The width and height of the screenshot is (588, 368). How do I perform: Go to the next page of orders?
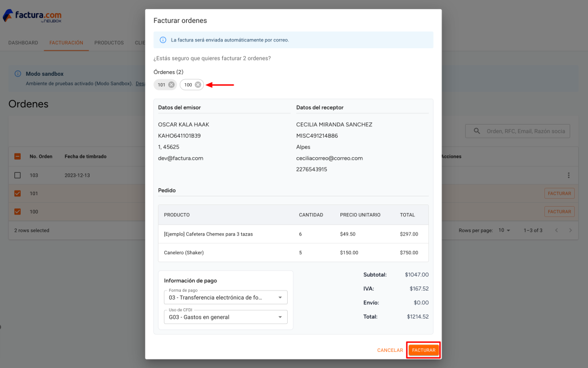pyautogui.click(x=570, y=230)
